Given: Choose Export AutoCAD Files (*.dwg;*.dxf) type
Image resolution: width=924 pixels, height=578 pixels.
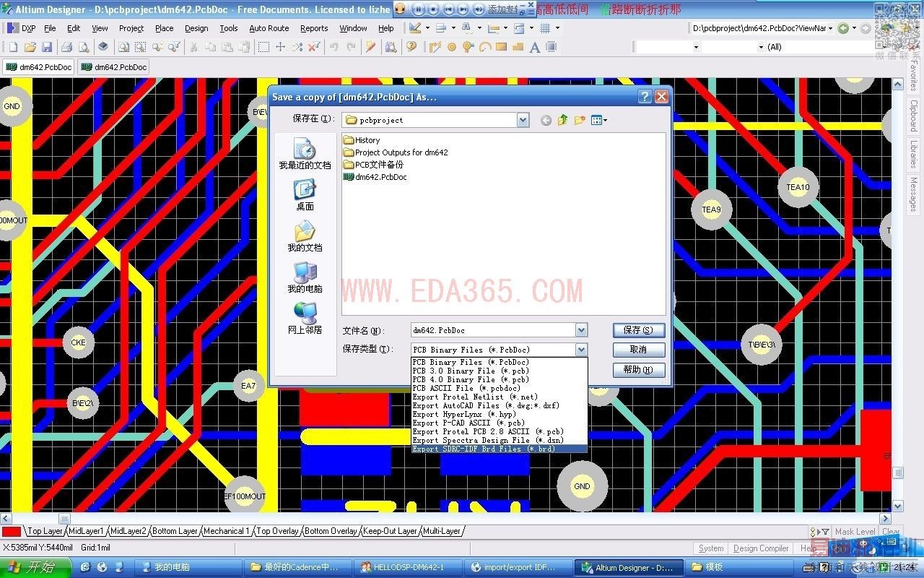Looking at the screenshot, I should pyautogui.click(x=486, y=405).
